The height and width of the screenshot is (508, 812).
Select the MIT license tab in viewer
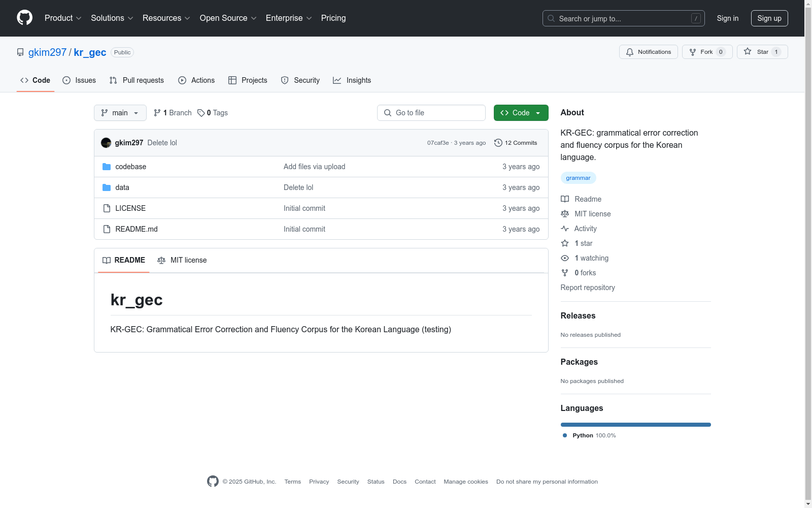pyautogui.click(x=182, y=260)
